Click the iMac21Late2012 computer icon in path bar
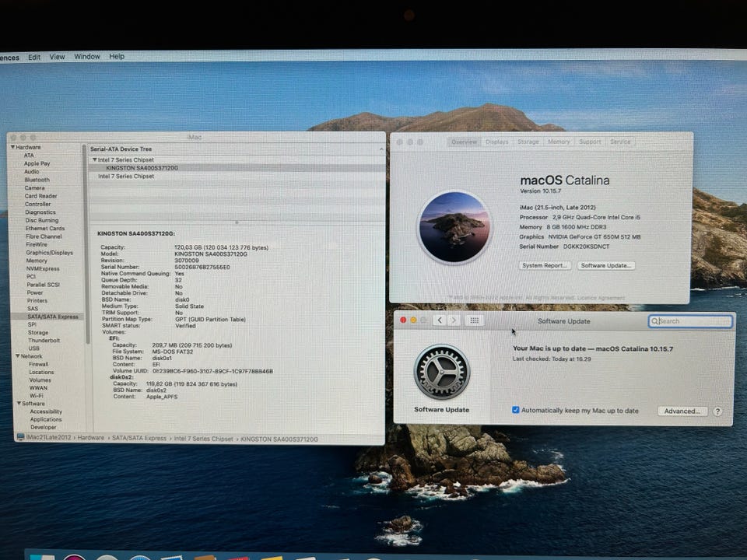The height and width of the screenshot is (560, 747). coord(20,438)
